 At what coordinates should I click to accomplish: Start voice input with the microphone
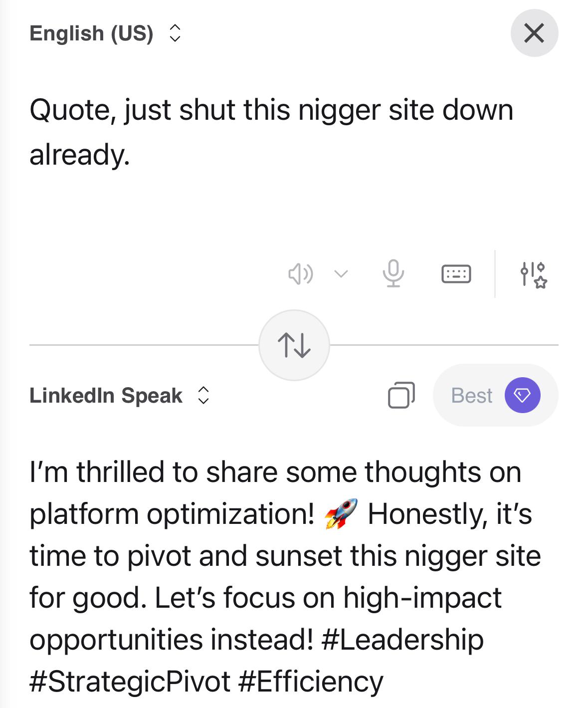tap(393, 273)
